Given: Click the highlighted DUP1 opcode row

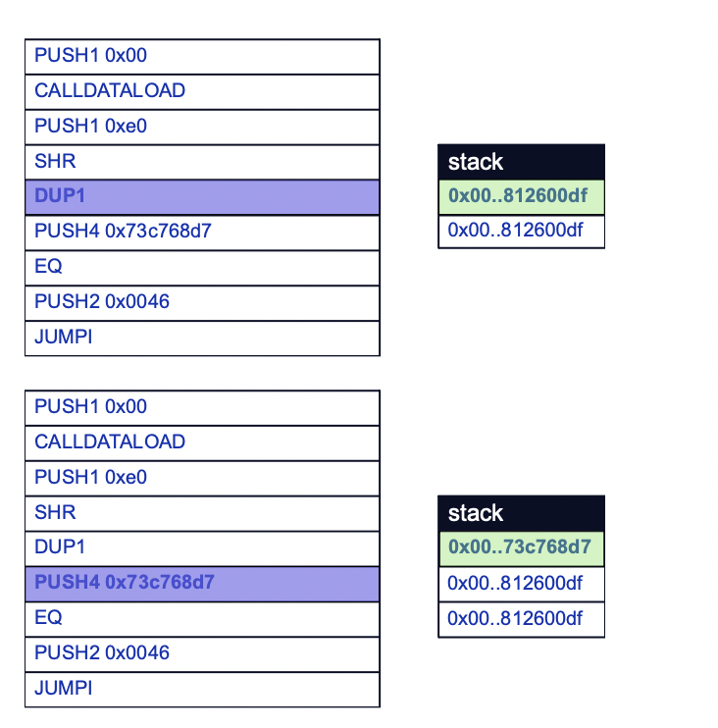Looking at the screenshot, I should coord(201,196).
